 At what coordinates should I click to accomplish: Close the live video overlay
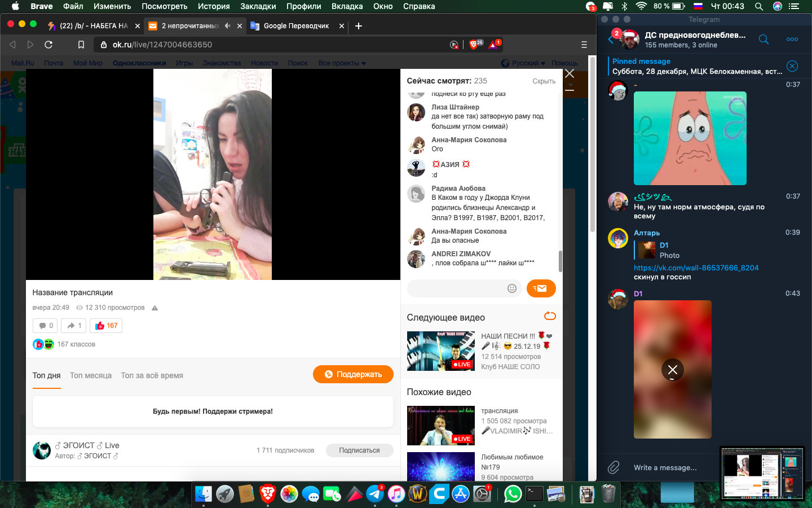570,74
